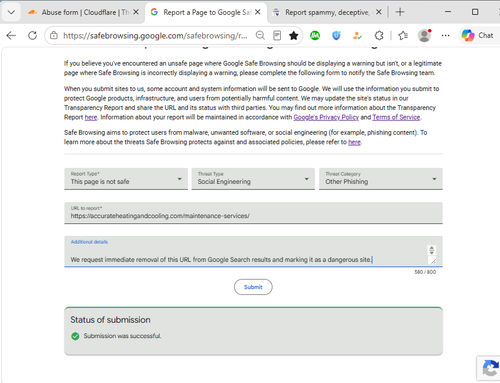Refresh the current page

(32, 35)
